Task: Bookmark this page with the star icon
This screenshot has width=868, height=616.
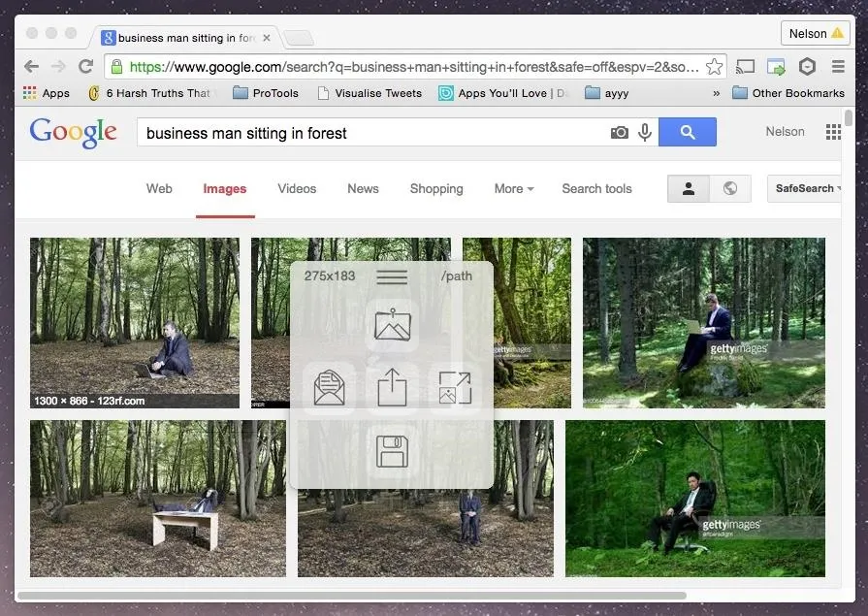Action: 714,67
